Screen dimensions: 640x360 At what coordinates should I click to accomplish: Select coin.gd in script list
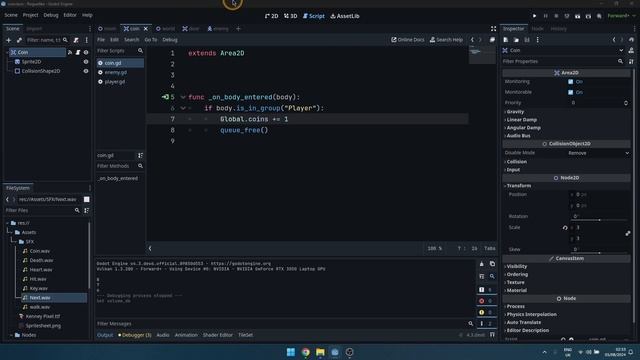120,63
